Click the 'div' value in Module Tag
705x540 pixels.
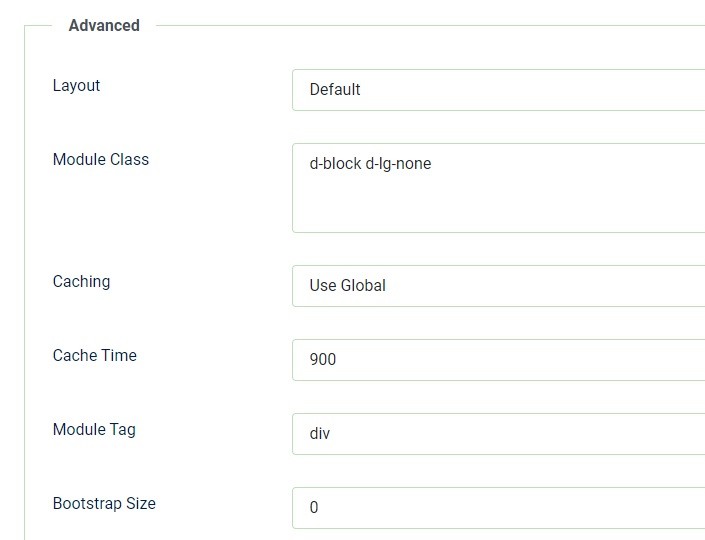coord(320,434)
